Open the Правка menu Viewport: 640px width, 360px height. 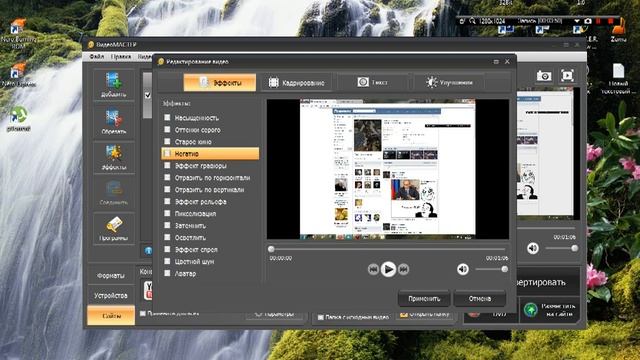(121, 56)
